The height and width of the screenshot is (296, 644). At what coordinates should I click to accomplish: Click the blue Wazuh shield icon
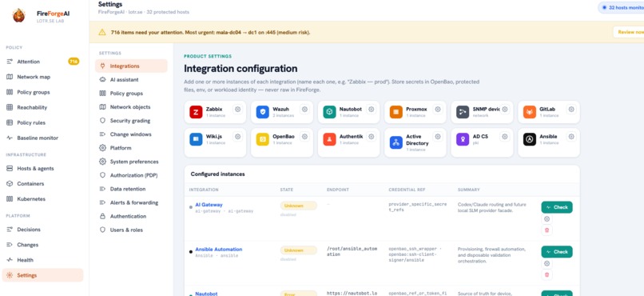point(262,112)
